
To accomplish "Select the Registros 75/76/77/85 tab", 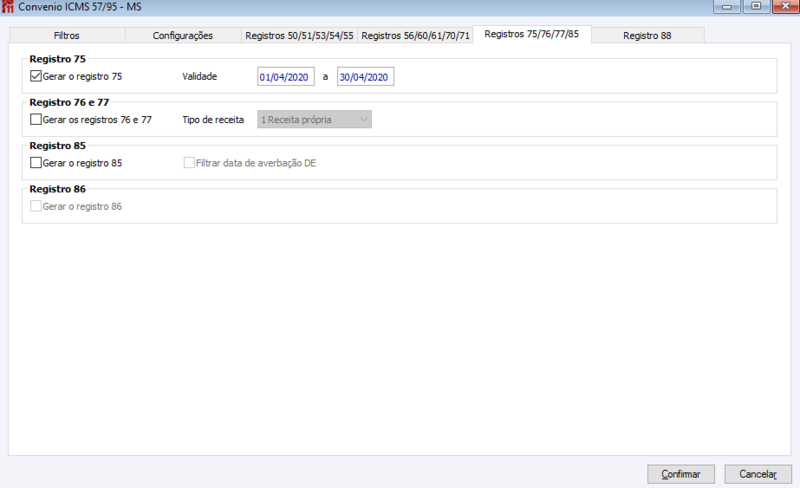I will (x=532, y=34).
